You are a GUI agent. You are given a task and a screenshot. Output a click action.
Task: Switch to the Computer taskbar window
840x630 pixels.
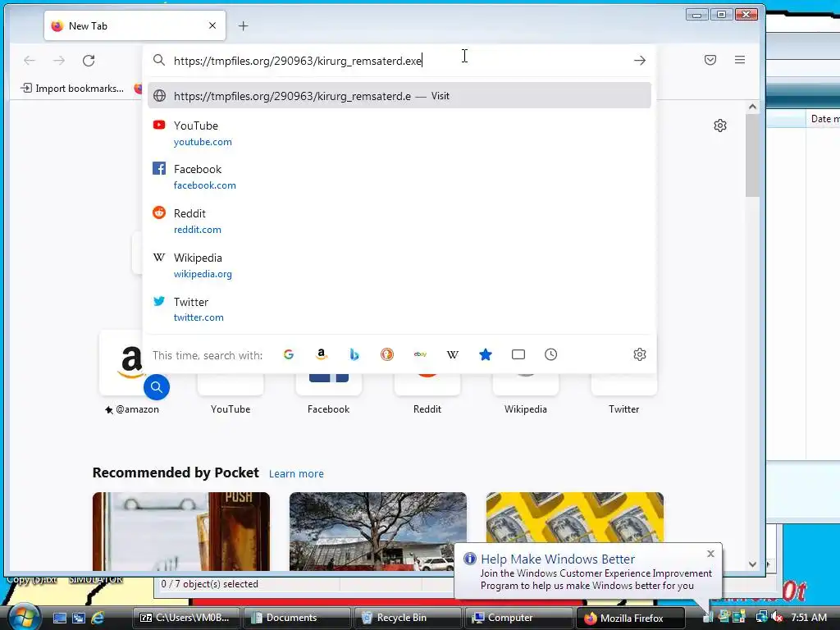click(518, 618)
